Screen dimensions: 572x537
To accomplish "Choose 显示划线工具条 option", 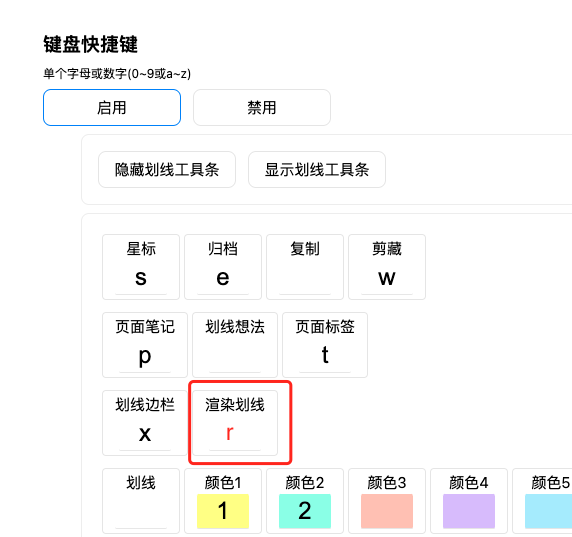I will pyautogui.click(x=317, y=170).
